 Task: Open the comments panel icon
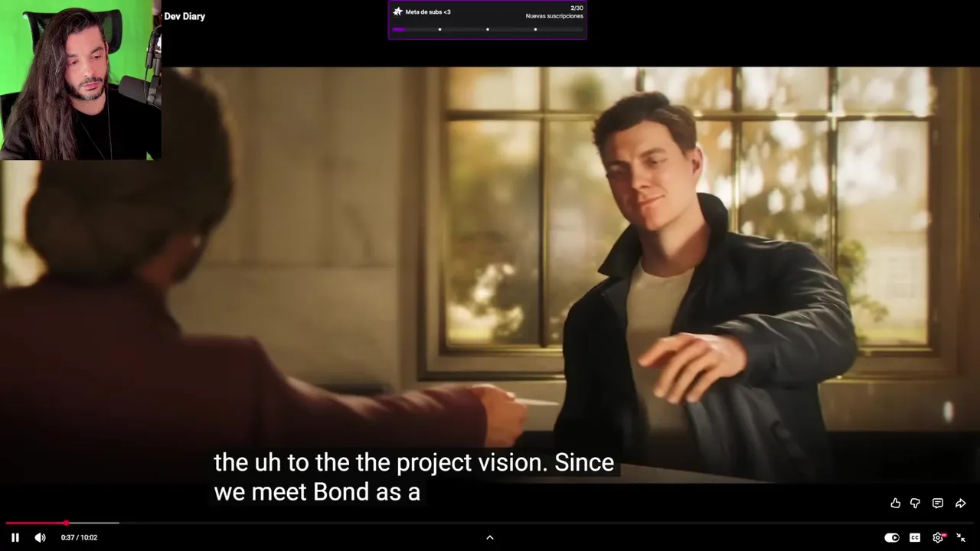pos(937,503)
